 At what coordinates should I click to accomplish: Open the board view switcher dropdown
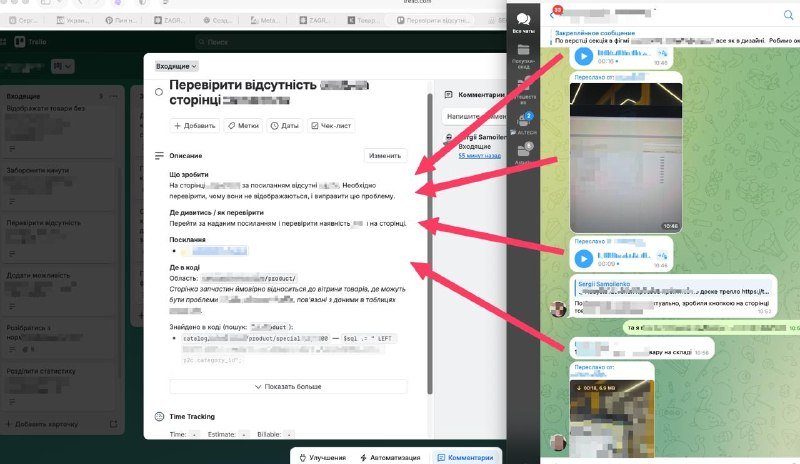coord(63,66)
